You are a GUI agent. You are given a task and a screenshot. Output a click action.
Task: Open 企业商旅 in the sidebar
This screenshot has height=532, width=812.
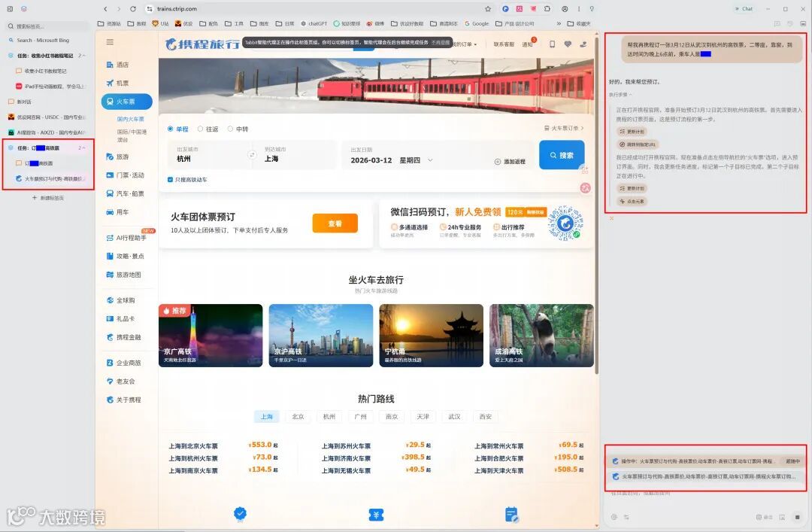pos(123,363)
